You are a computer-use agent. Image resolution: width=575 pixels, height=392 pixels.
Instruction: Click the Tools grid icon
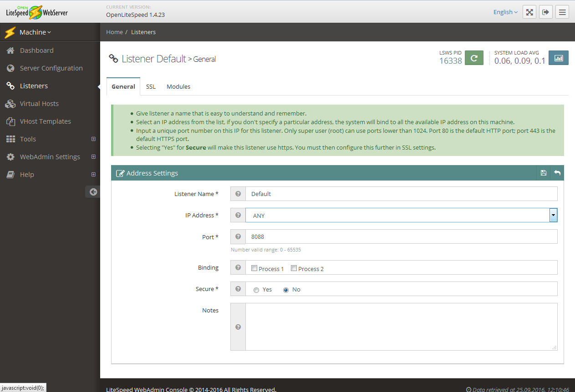10,139
